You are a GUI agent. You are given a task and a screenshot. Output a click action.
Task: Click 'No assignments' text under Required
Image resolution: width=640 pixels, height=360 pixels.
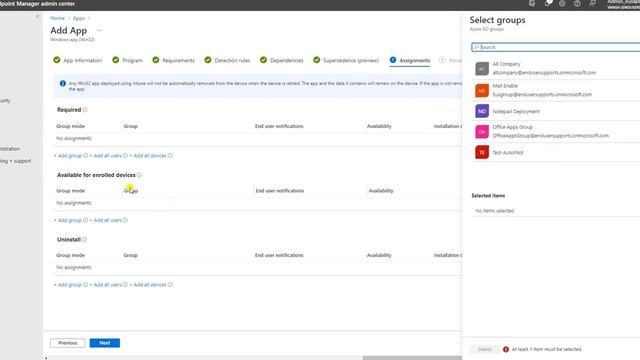click(x=74, y=138)
